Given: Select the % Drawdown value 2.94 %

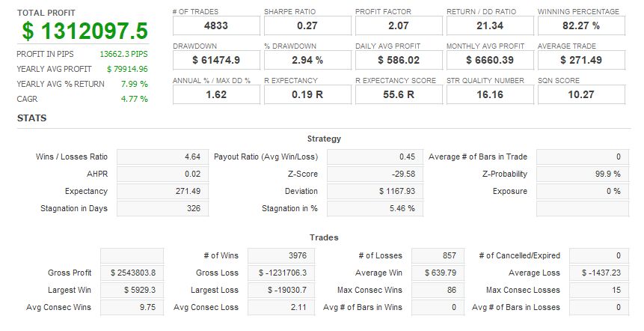Looking at the screenshot, I should (x=306, y=60).
